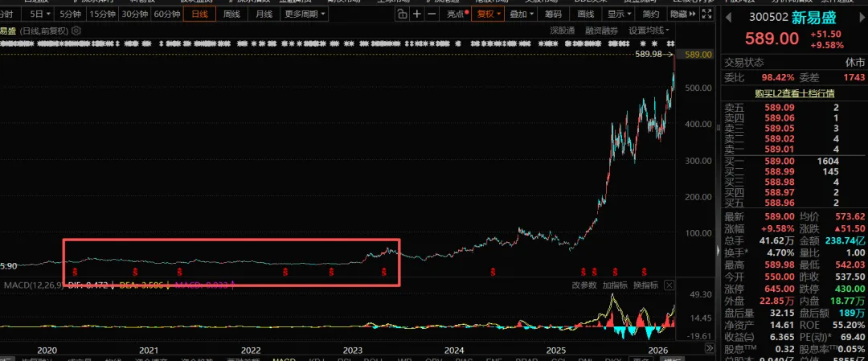Select 卖二 589.02 order row
This screenshot has width=868, height=361.
pyautogui.click(x=794, y=138)
